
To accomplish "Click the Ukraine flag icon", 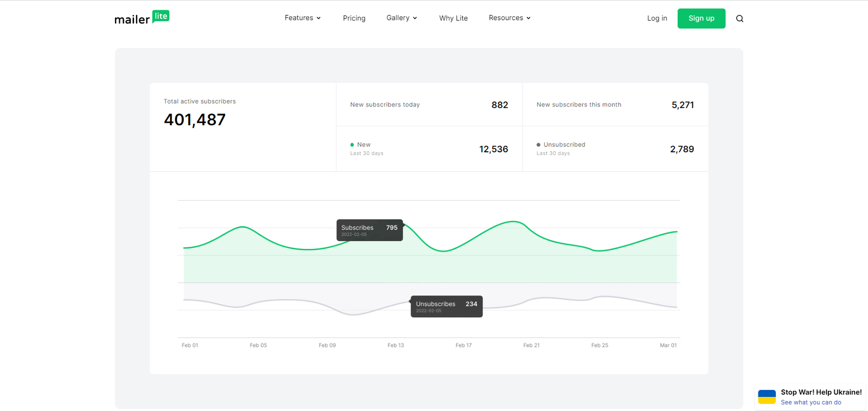I will coord(767,397).
